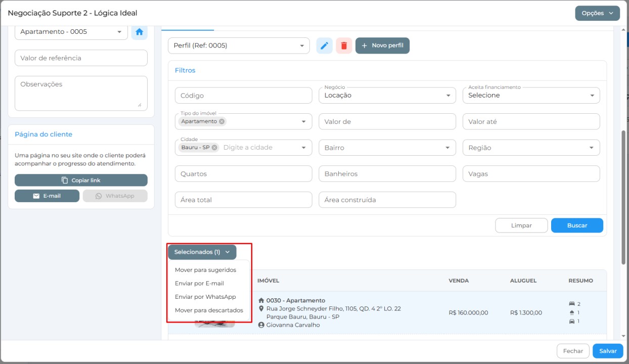Viewport: 629px width, 364px height.
Task: Expand the Aceita financiamento dropdown
Action: click(x=531, y=95)
